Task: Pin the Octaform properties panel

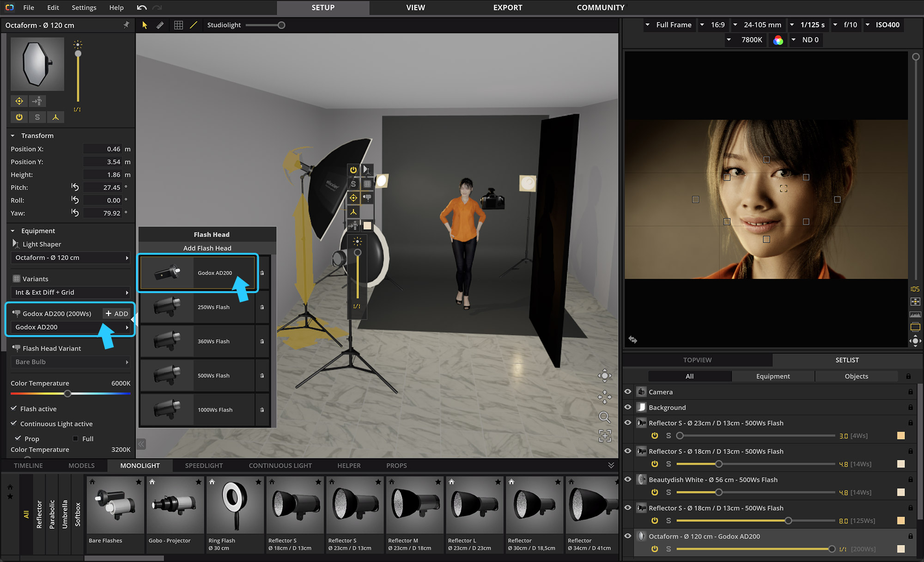Action: (x=126, y=25)
